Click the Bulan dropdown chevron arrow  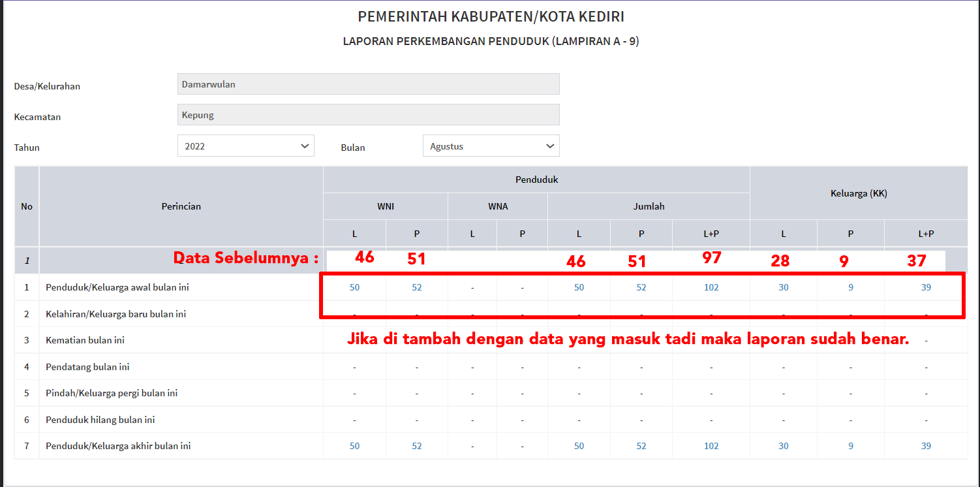[550, 145]
